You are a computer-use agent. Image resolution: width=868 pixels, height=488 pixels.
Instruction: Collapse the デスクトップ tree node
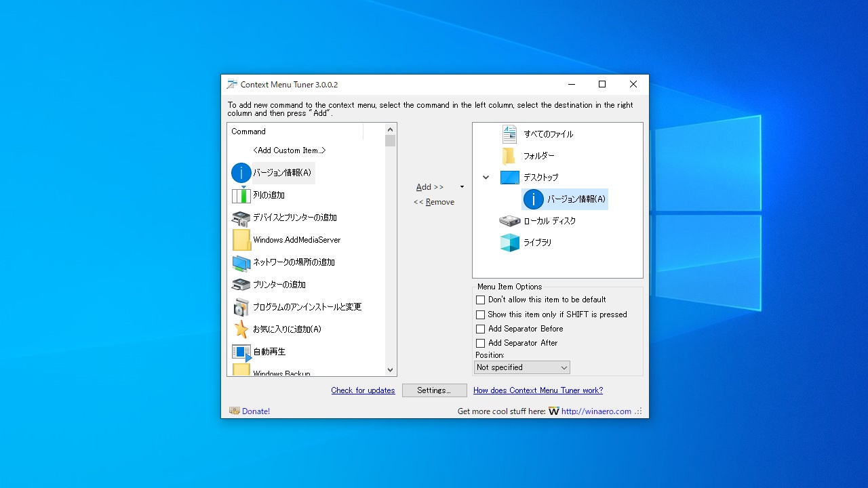pyautogui.click(x=486, y=178)
